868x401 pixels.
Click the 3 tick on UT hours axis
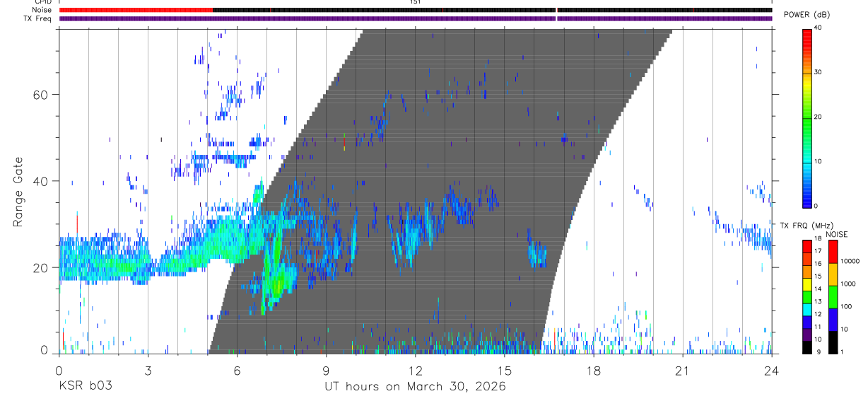(148, 370)
